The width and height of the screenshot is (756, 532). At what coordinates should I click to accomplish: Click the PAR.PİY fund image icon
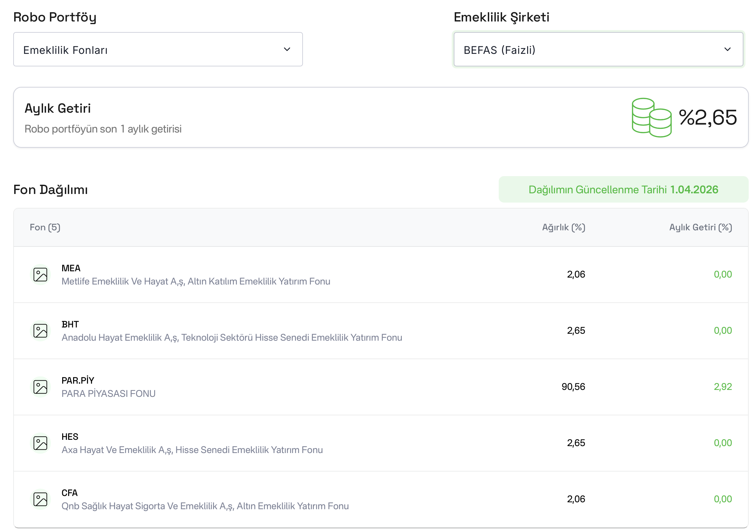coord(40,387)
